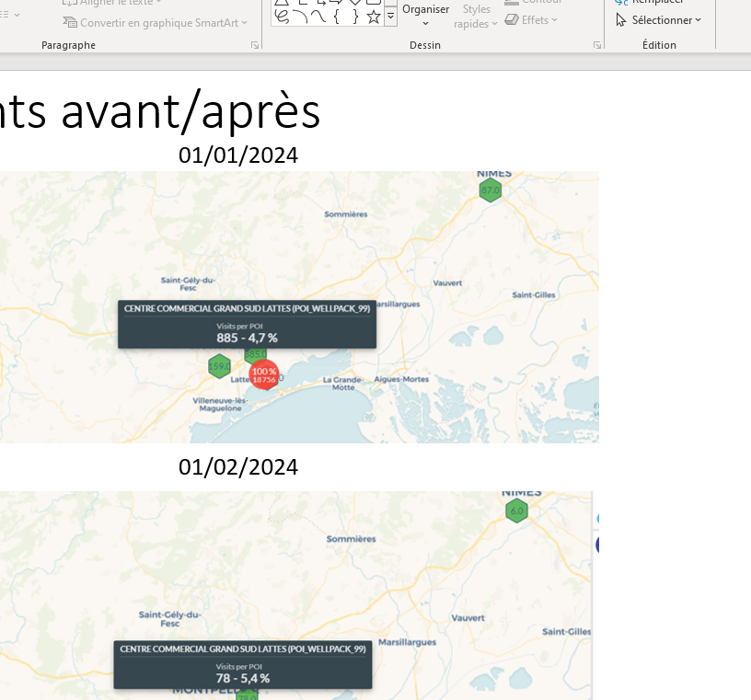The width and height of the screenshot is (751, 700).
Task: Open the Styles rapides dropdown
Action: pyautogui.click(x=476, y=17)
